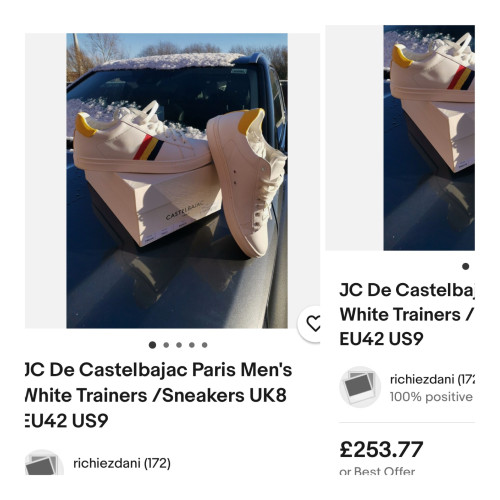This screenshot has height=500, width=500.
Task: Select the first carousel dot indicator
Action: pos(152,345)
